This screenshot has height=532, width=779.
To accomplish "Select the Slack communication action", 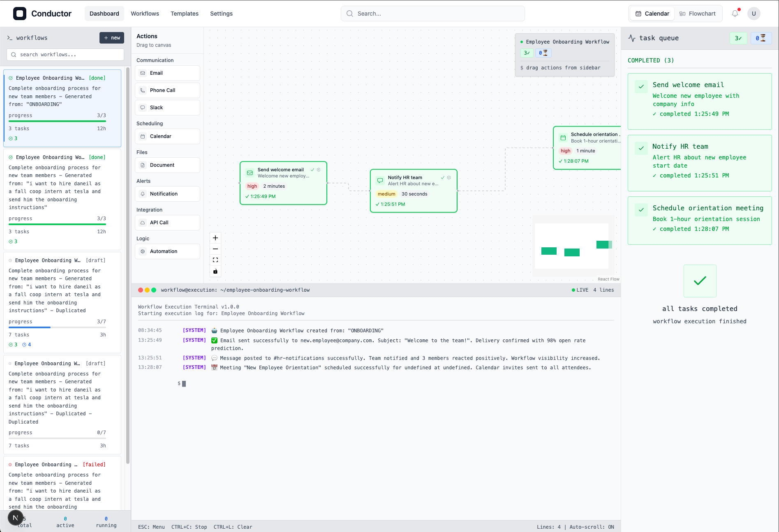I will pyautogui.click(x=167, y=107).
